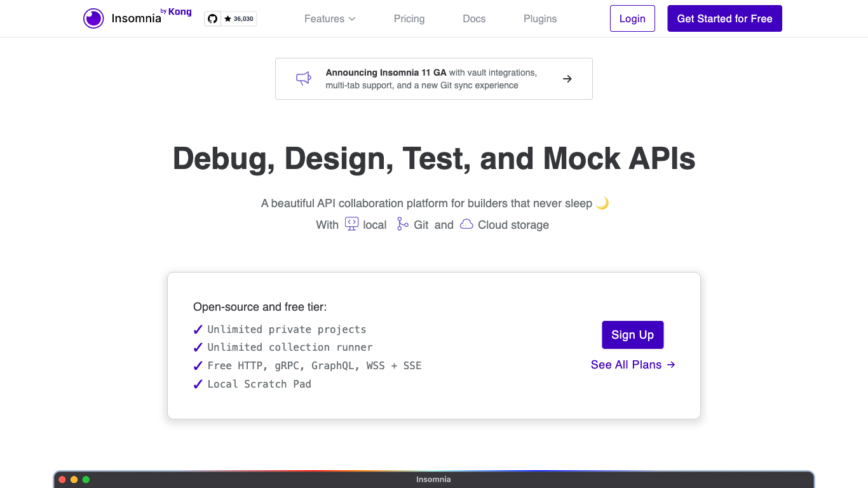
Task: Click the Git branch icon
Action: tap(402, 224)
